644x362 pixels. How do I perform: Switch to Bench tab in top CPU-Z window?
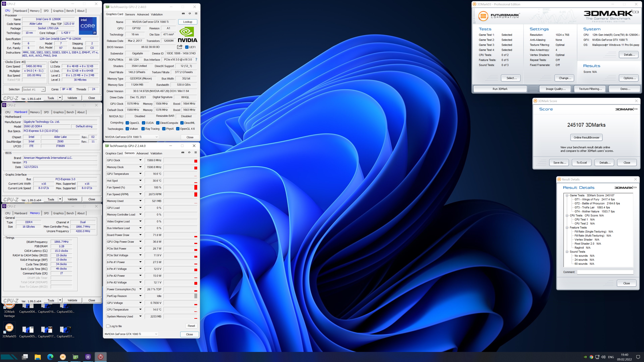pyautogui.click(x=70, y=11)
